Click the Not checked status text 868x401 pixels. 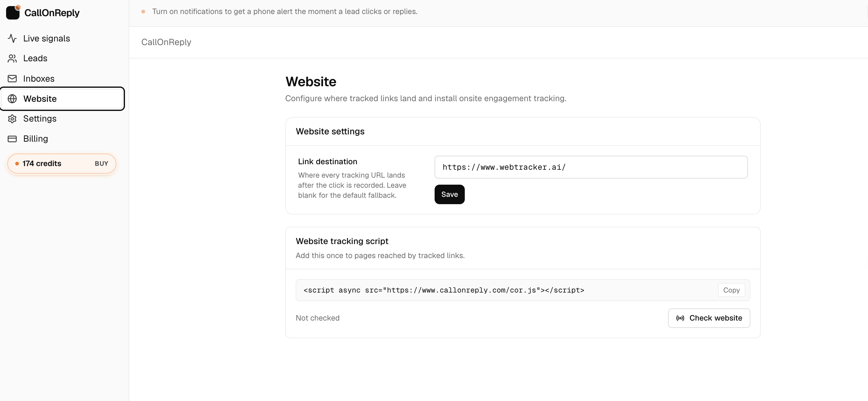317,318
